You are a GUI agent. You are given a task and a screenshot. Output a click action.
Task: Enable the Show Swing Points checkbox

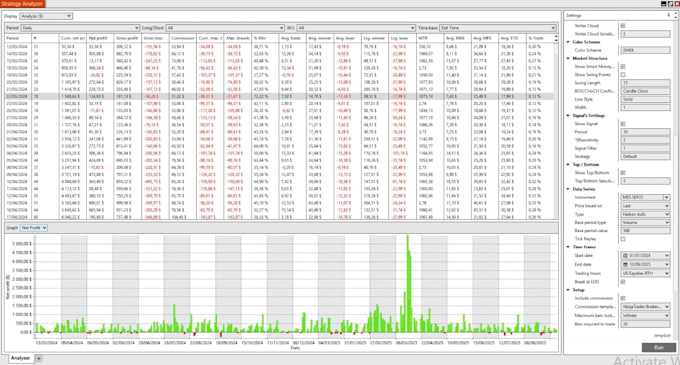623,75
